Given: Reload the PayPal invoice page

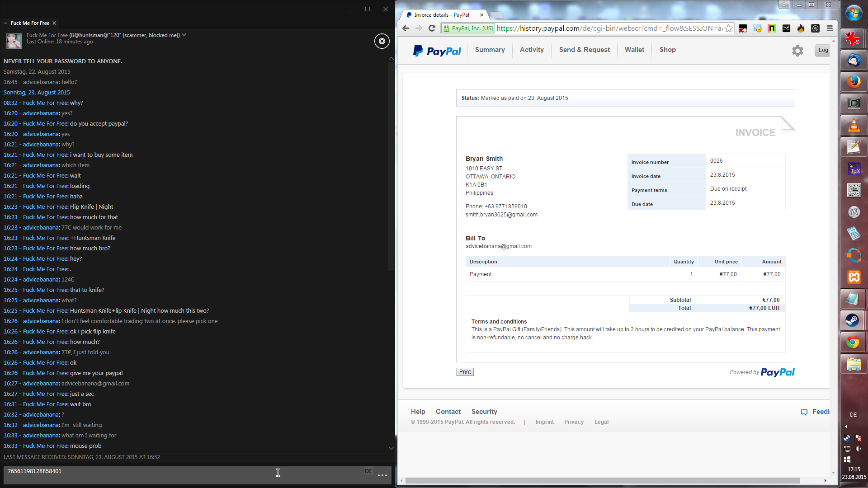Looking at the screenshot, I should coord(432,28).
